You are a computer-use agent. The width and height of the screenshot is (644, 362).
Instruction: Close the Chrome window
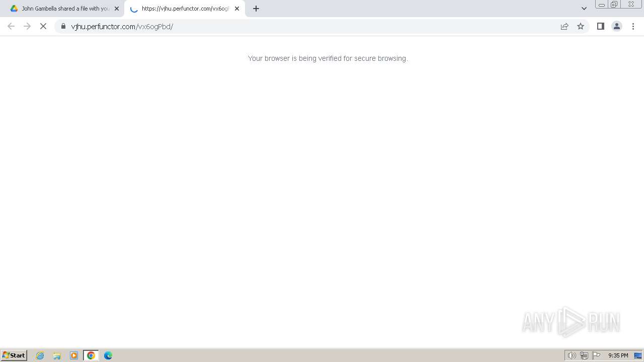(631, 5)
